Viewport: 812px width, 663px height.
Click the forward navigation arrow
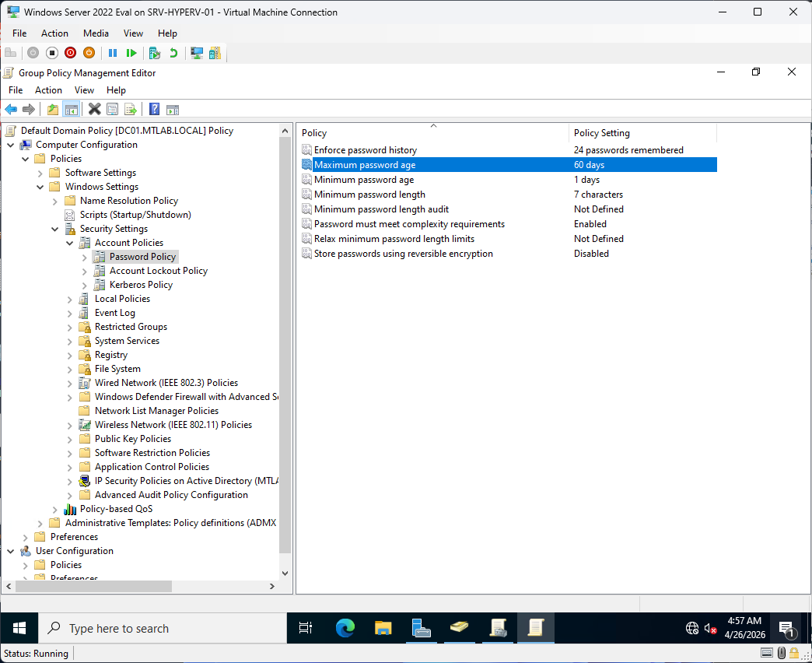[x=29, y=109]
